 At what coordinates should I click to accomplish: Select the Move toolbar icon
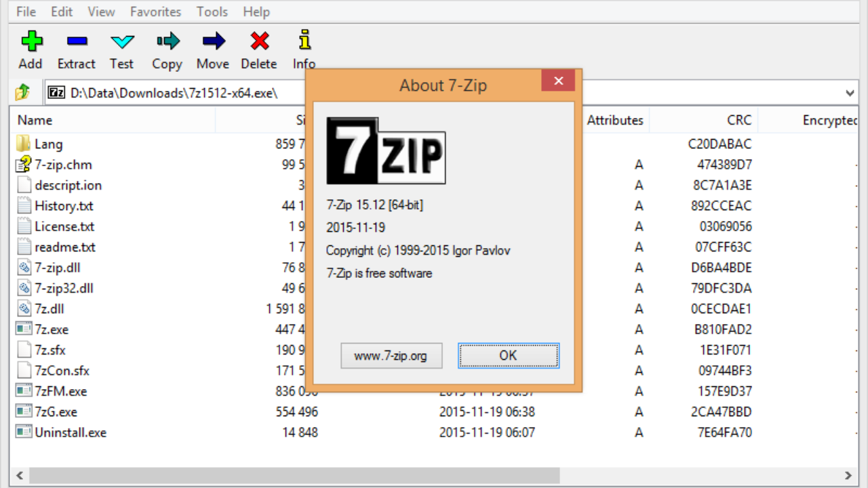213,41
